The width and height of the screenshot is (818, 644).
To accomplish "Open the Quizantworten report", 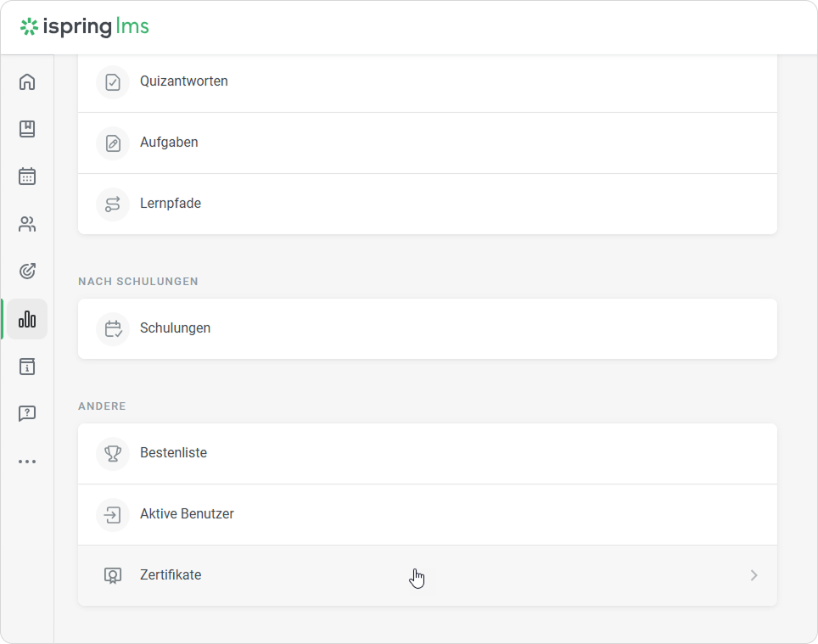I will 183,81.
